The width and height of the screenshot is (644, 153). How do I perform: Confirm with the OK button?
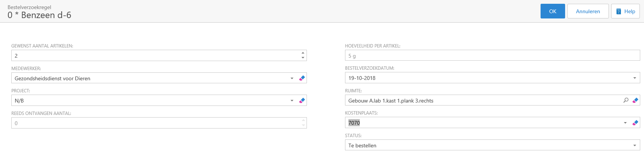pyautogui.click(x=553, y=11)
